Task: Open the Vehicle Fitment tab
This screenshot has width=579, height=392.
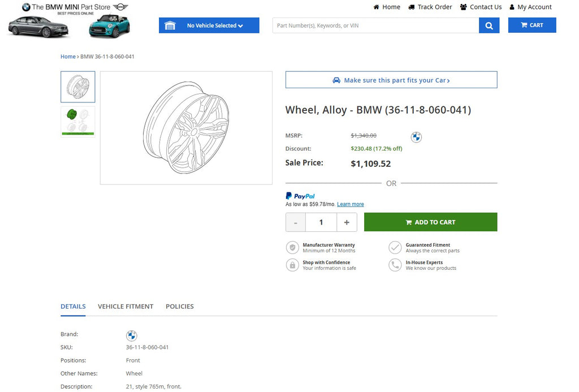Action: (126, 306)
